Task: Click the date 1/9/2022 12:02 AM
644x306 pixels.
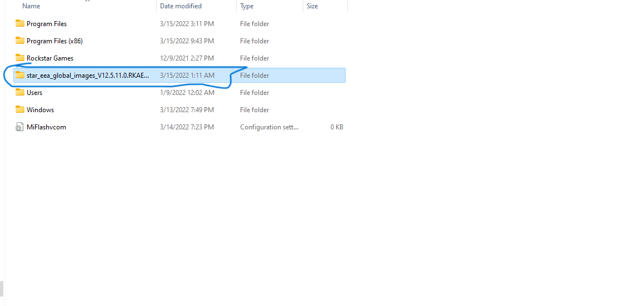Action: (187, 93)
